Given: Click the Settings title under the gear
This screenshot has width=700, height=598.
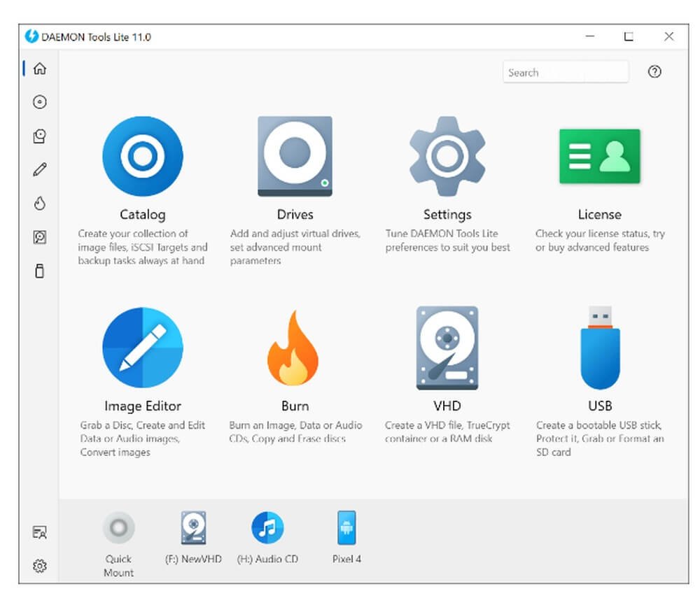Looking at the screenshot, I should point(447,215).
